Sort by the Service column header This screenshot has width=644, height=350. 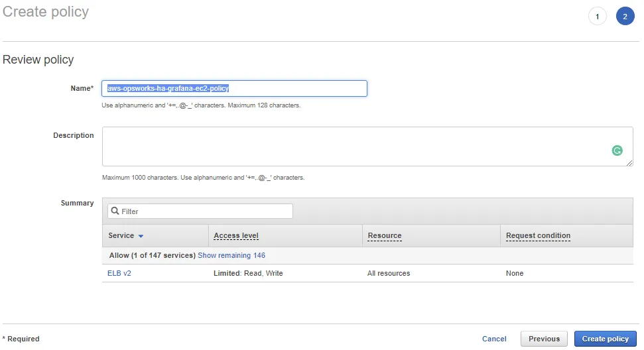click(x=121, y=235)
